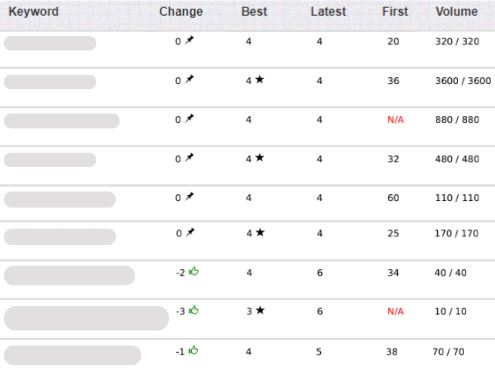
Task: Click the green thumbs-up next to -3
Action: [x=194, y=310]
